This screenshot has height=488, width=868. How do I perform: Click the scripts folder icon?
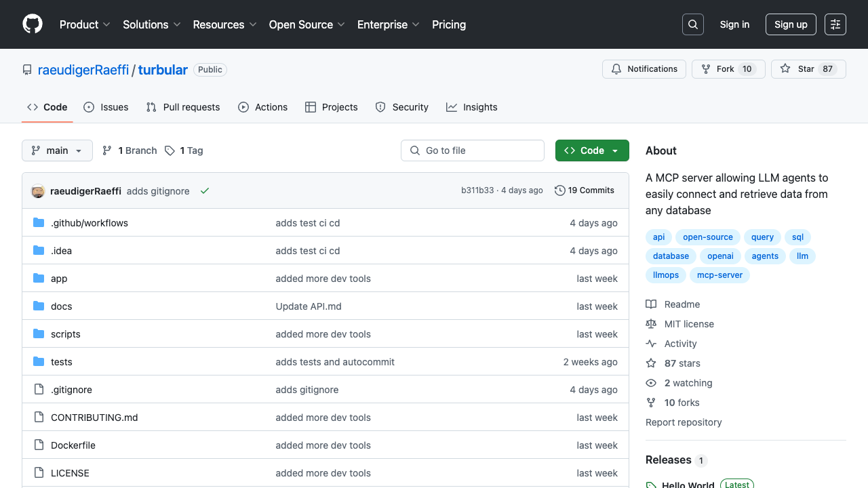pos(39,334)
